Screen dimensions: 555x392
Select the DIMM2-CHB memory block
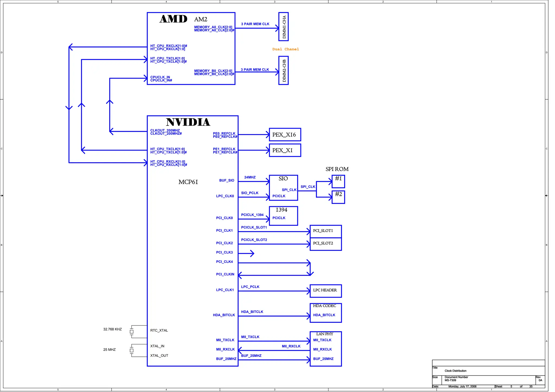pyautogui.click(x=283, y=70)
